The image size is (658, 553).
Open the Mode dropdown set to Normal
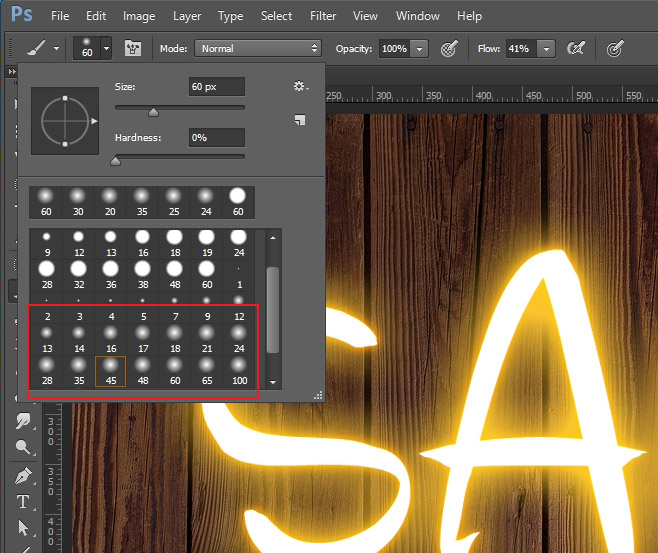tap(258, 48)
